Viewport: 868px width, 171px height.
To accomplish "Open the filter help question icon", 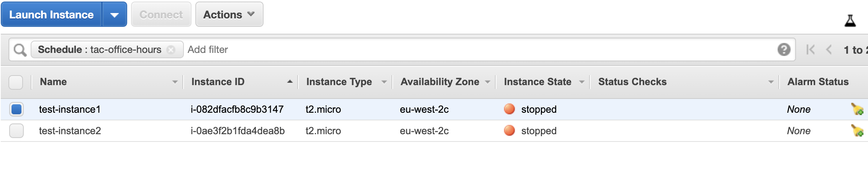I will (x=784, y=49).
